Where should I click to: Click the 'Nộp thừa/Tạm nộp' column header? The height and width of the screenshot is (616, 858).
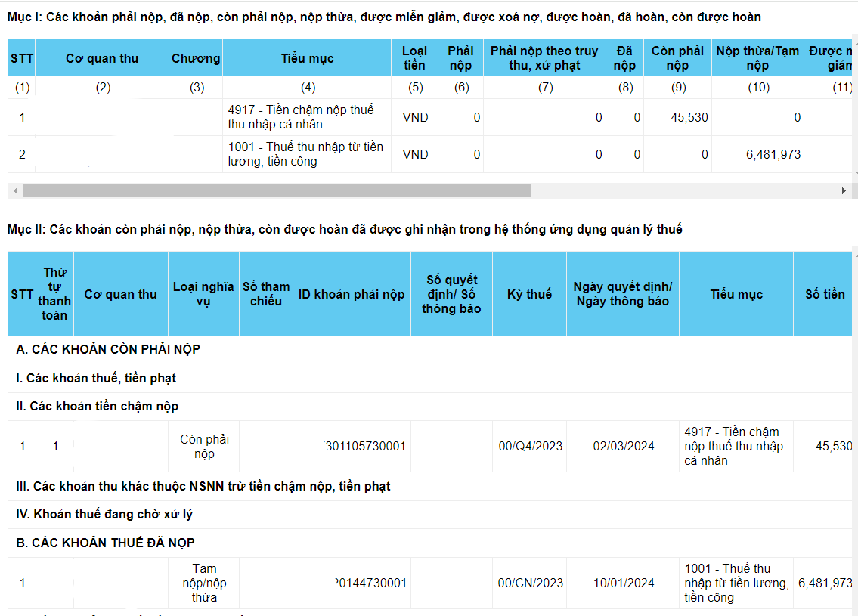pyautogui.click(x=758, y=58)
